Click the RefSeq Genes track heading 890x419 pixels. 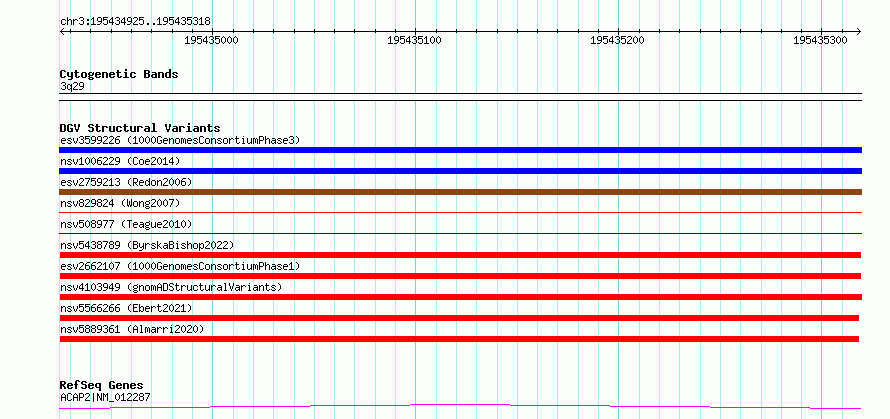pyautogui.click(x=101, y=386)
